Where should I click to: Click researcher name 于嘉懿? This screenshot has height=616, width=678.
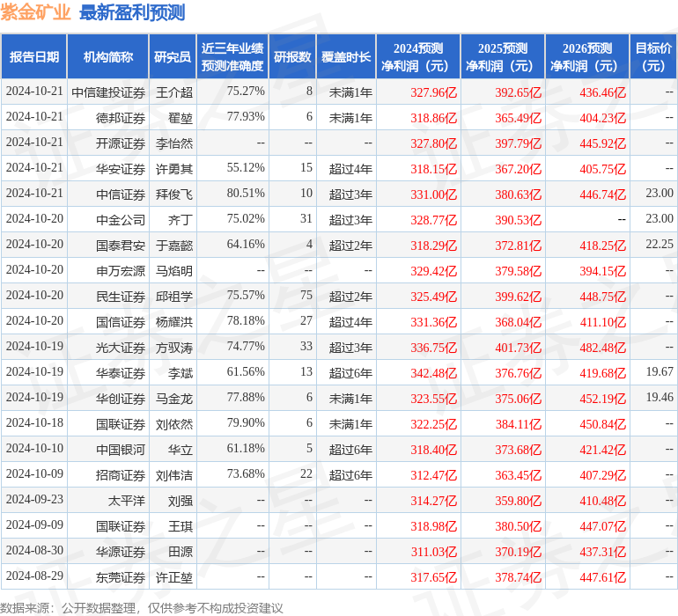pyautogui.click(x=174, y=246)
